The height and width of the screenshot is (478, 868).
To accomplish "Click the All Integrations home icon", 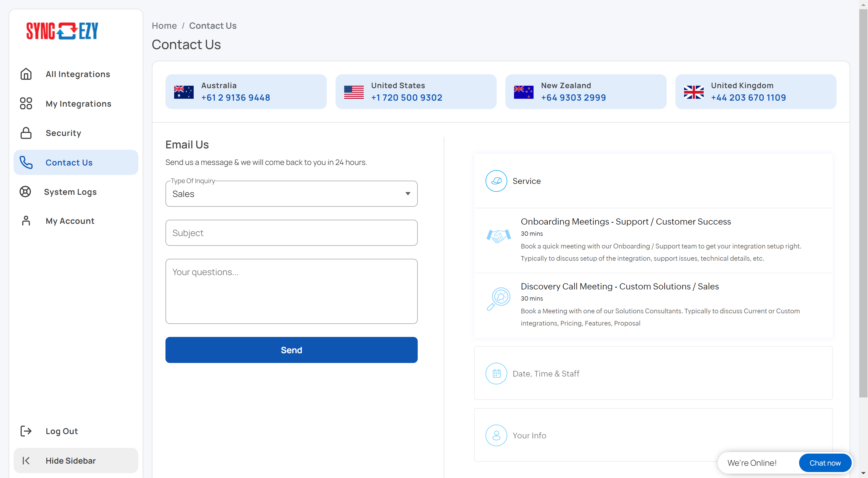I will tap(26, 74).
